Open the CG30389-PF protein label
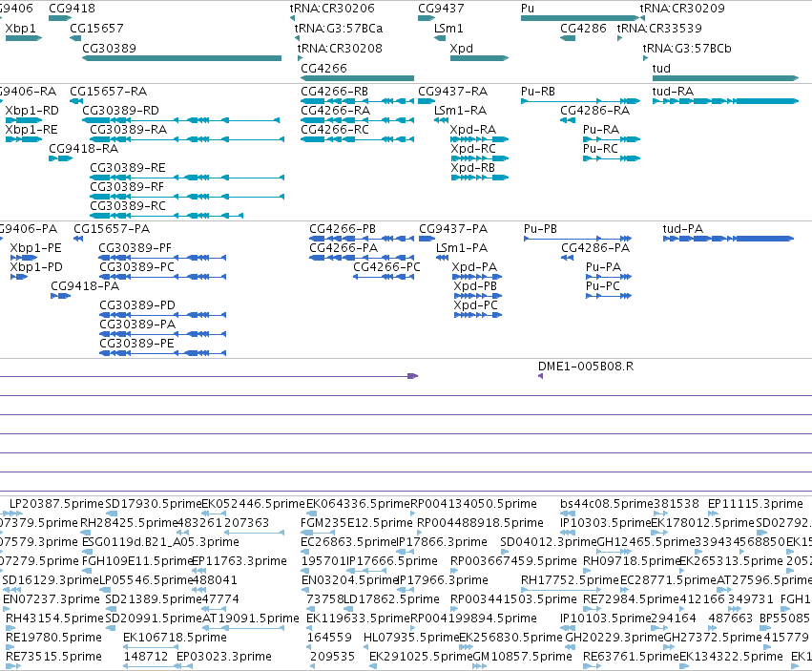The image size is (812, 671). pos(135,248)
